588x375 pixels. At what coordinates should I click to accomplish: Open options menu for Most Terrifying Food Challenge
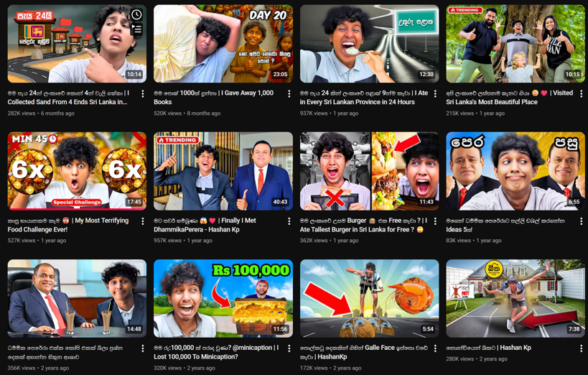click(142, 221)
